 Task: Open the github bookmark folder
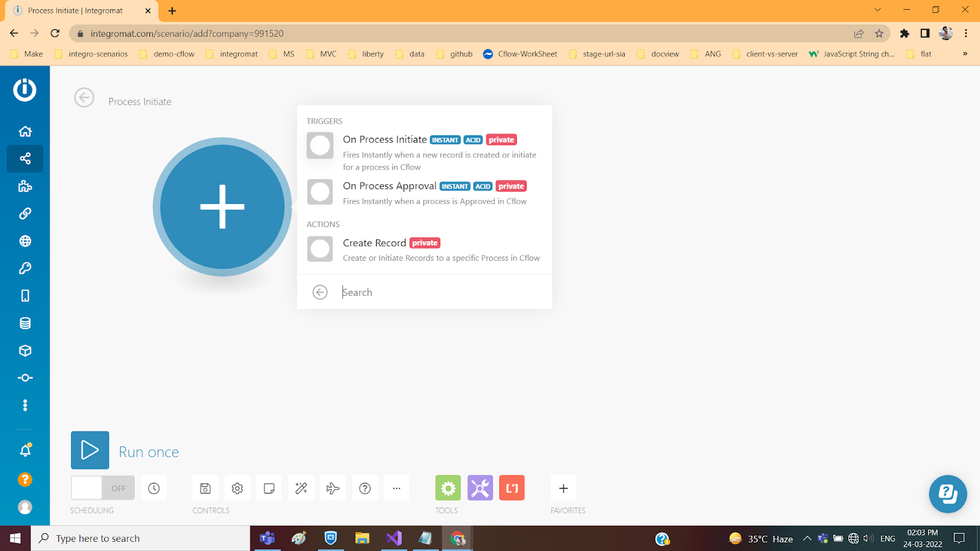click(x=454, y=54)
